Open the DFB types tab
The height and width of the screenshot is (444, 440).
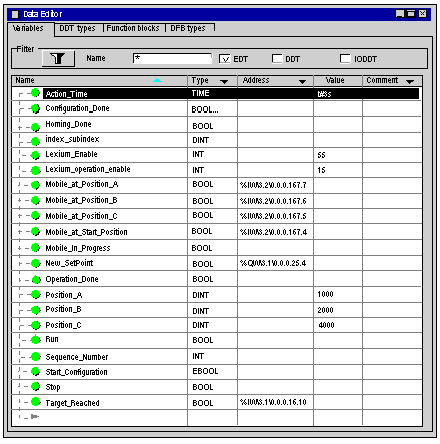(x=188, y=28)
